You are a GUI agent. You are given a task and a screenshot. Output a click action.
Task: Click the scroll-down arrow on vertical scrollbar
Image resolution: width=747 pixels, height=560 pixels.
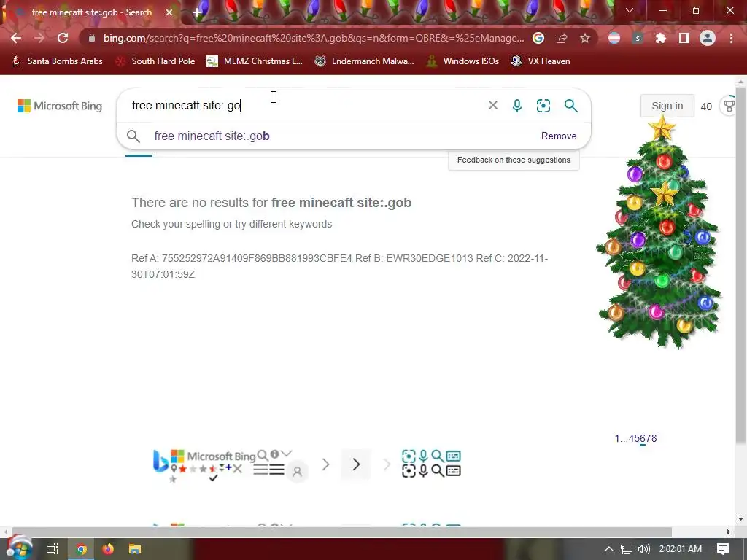pos(740,519)
